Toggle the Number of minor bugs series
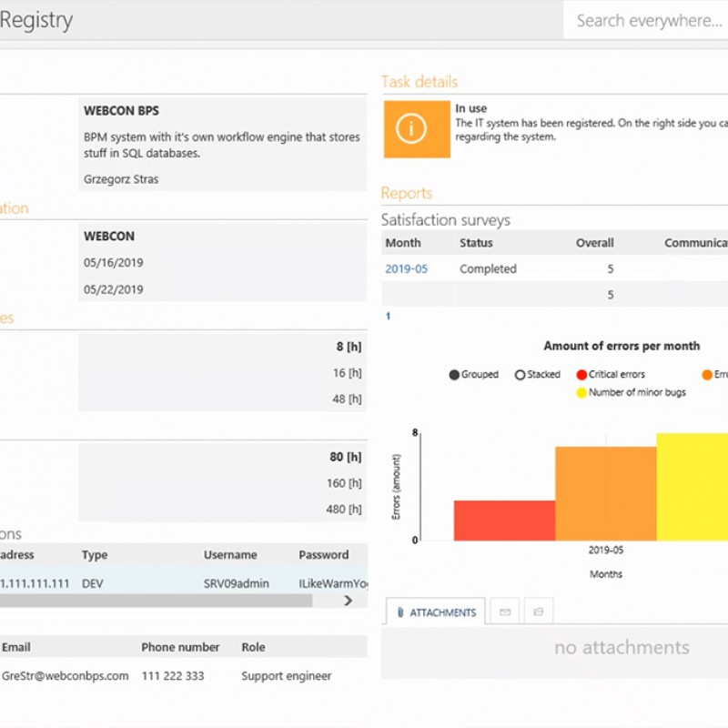This screenshot has width=728, height=728. (581, 392)
